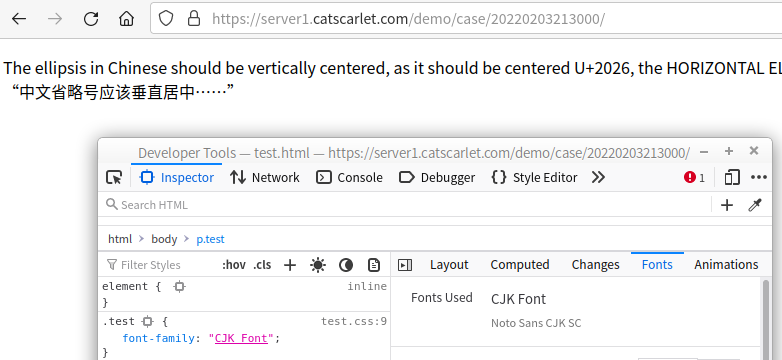Click the site security padlock icon
This screenshot has height=360, width=782.
coord(194,19)
